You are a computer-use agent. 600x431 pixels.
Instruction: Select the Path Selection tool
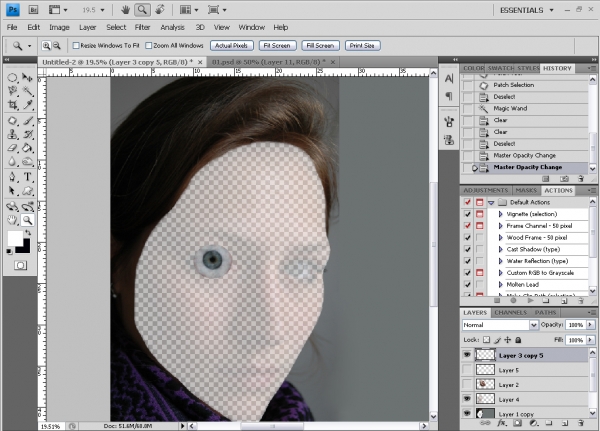[12, 190]
